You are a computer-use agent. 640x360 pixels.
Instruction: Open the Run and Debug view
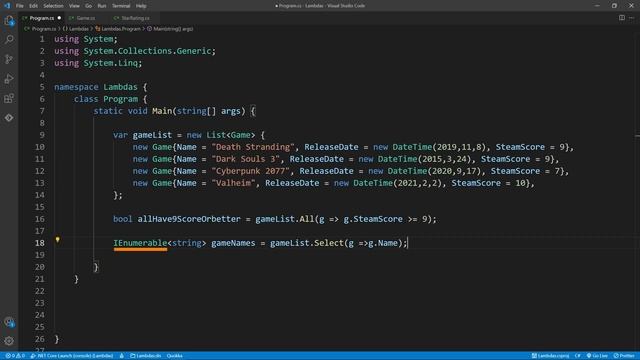pyautogui.click(x=9, y=79)
